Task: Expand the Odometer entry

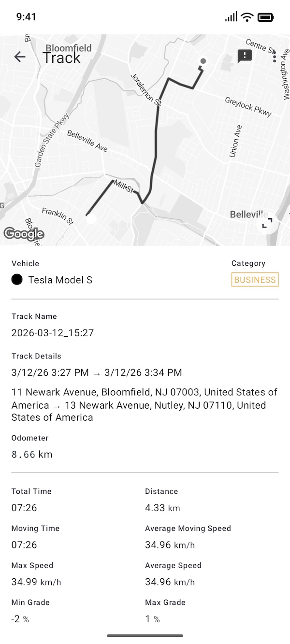Action: tap(28, 438)
